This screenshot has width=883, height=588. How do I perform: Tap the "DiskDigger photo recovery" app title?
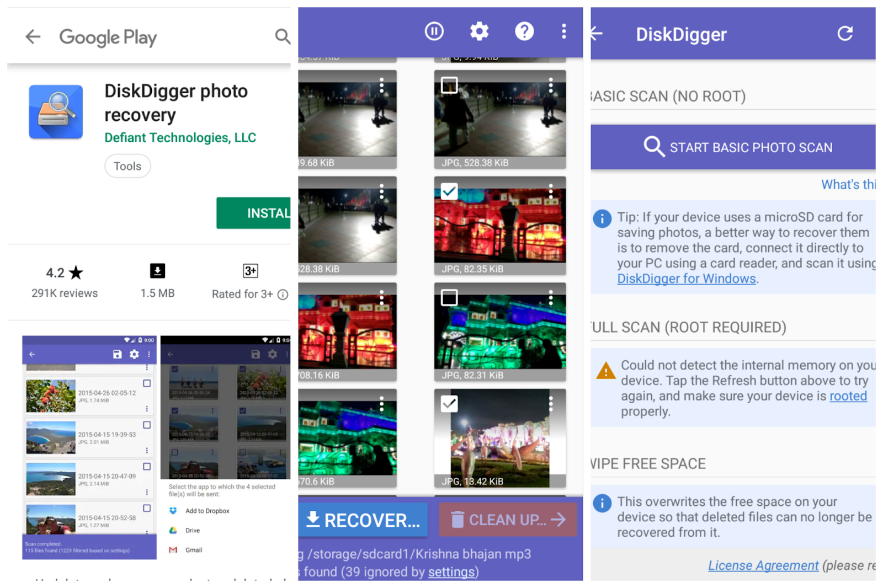[176, 103]
